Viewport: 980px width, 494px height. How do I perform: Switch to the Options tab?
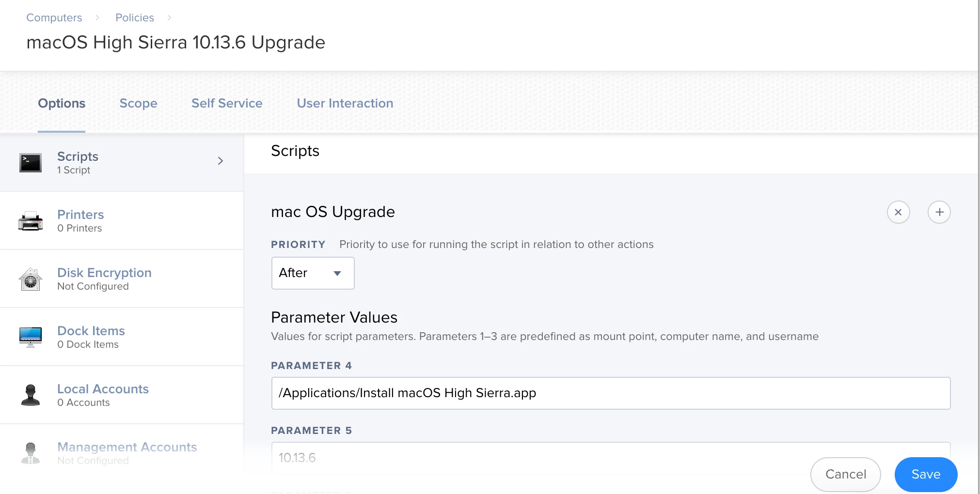(62, 103)
